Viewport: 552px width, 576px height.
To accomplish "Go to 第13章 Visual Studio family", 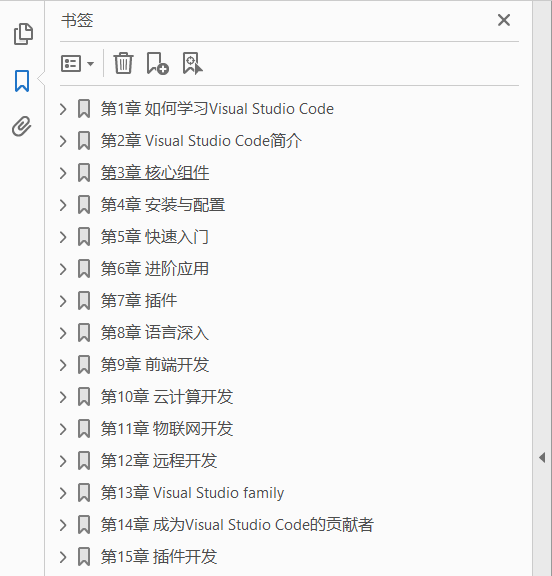I will 192,493.
